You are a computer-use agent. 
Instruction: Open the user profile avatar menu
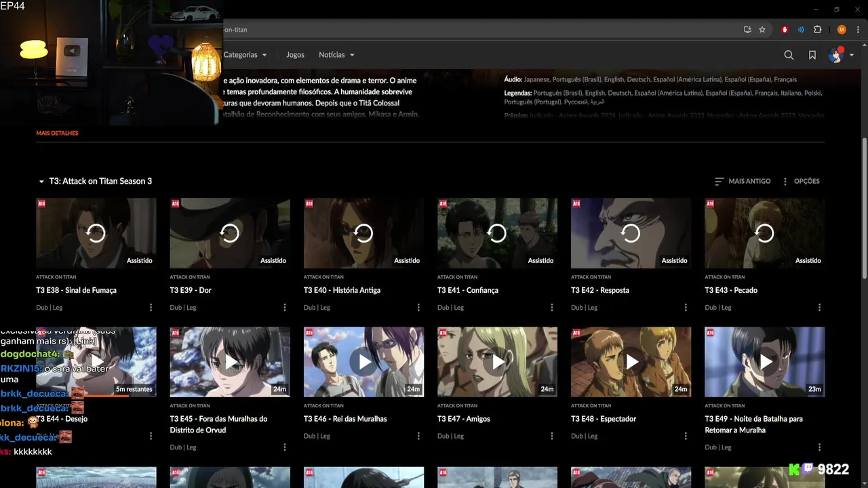pyautogui.click(x=841, y=55)
